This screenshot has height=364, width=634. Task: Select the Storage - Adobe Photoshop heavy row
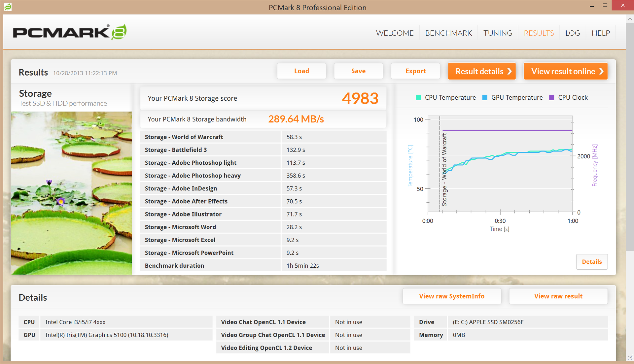pyautogui.click(x=263, y=176)
